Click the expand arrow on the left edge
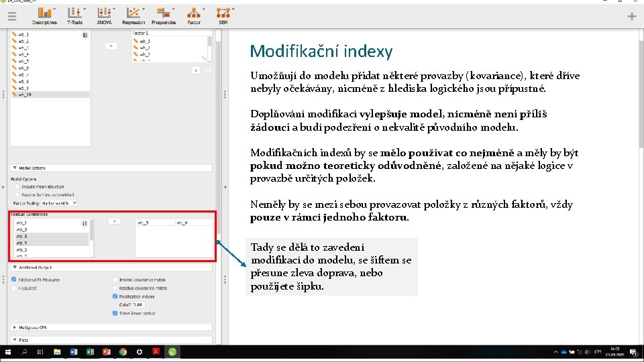Screen dimensions: 644x362 (x=3, y=187)
